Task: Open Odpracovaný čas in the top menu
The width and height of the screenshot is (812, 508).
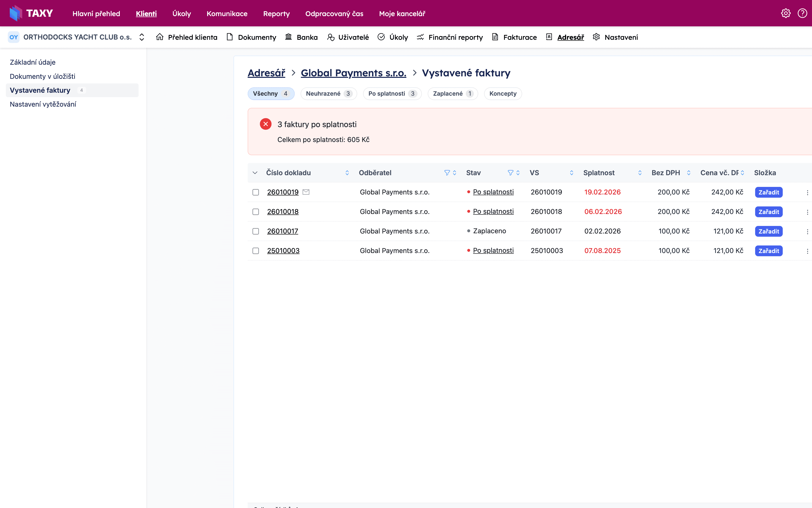Action: (334, 13)
